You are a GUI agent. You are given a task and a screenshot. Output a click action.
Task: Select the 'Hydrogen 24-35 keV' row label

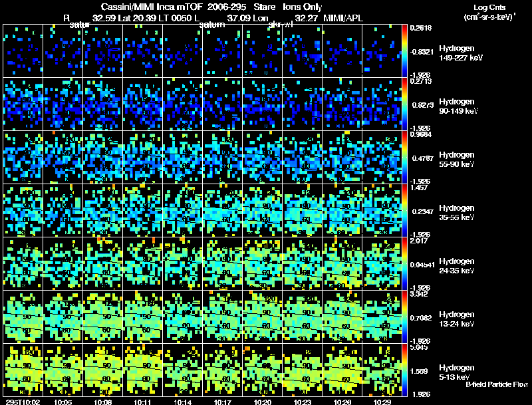(457, 266)
